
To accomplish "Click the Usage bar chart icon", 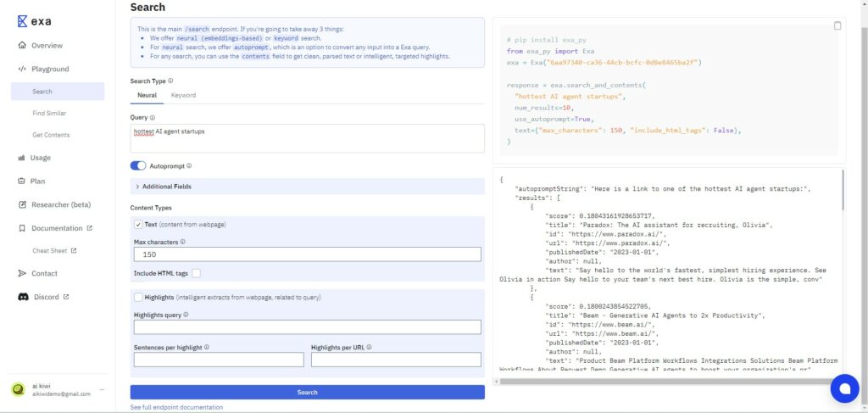I will coord(21,158).
